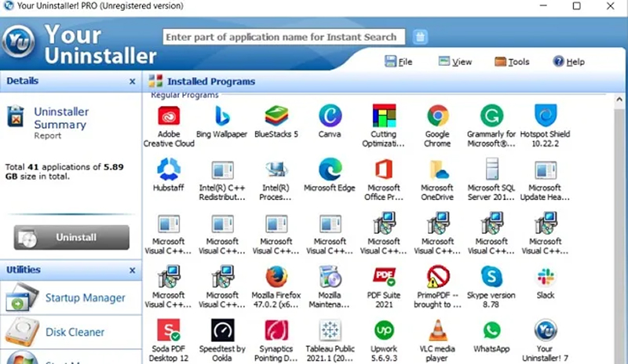Select the PrimoPDF program icon

point(438,277)
